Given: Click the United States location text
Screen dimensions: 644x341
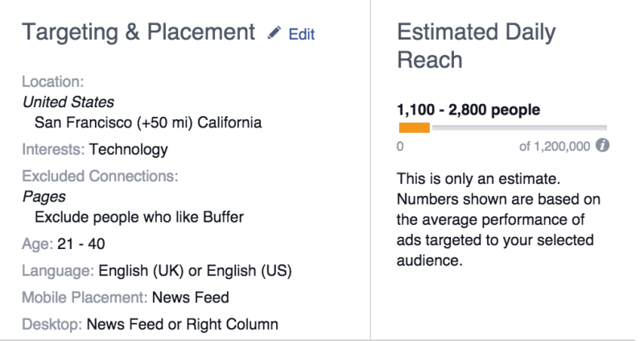Looking at the screenshot, I should [68, 102].
